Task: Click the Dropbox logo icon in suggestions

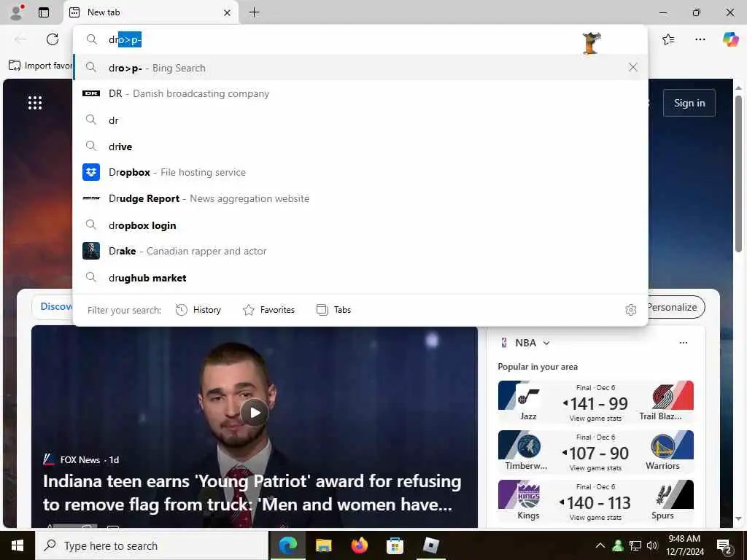Action: tap(91, 172)
